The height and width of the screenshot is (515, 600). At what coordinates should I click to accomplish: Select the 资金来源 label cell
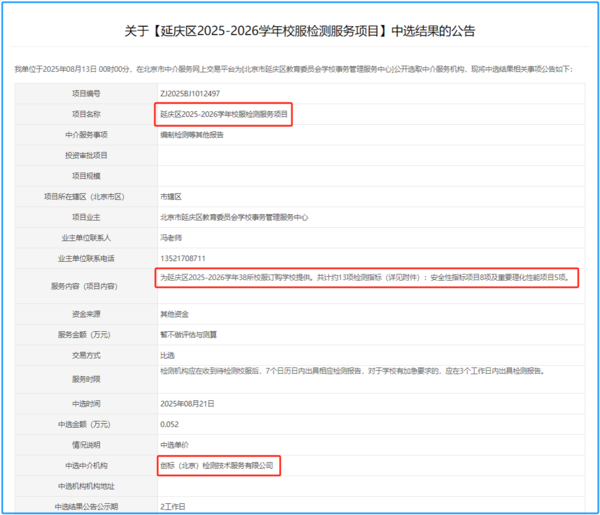tap(86, 314)
